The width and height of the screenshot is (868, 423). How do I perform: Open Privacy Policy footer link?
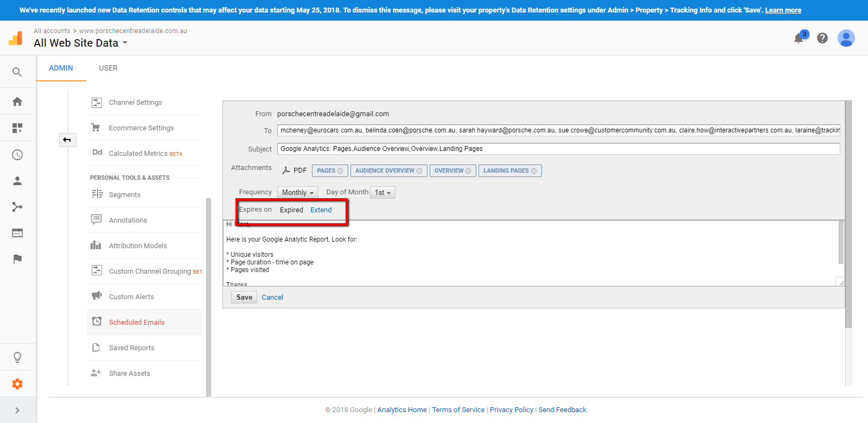point(512,410)
